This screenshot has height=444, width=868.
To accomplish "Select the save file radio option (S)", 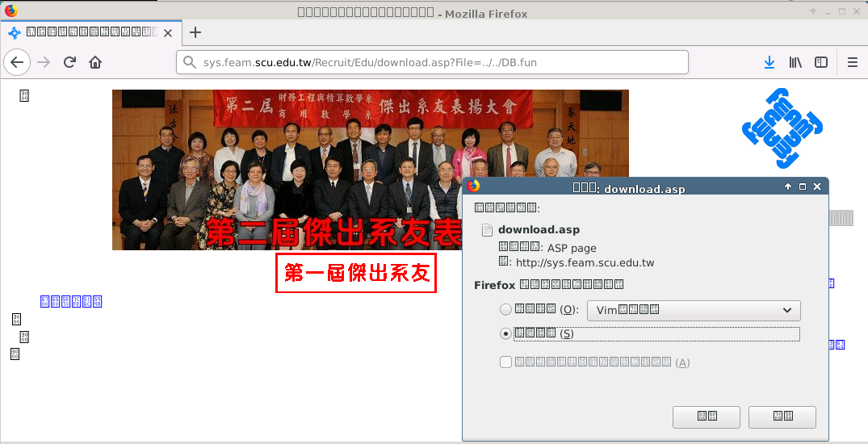I will 505,334.
